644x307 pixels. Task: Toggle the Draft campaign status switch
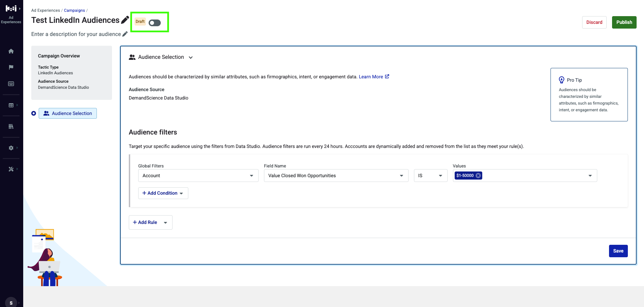[155, 23]
